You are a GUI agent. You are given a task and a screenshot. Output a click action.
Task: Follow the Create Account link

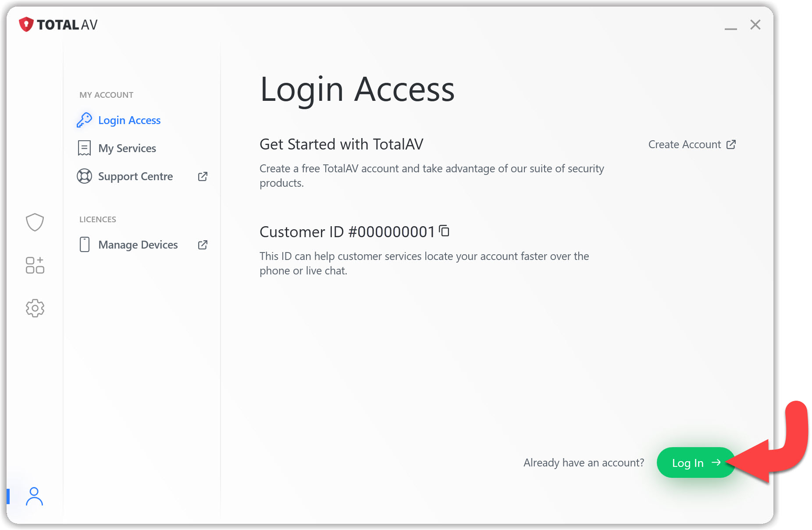[691, 145]
